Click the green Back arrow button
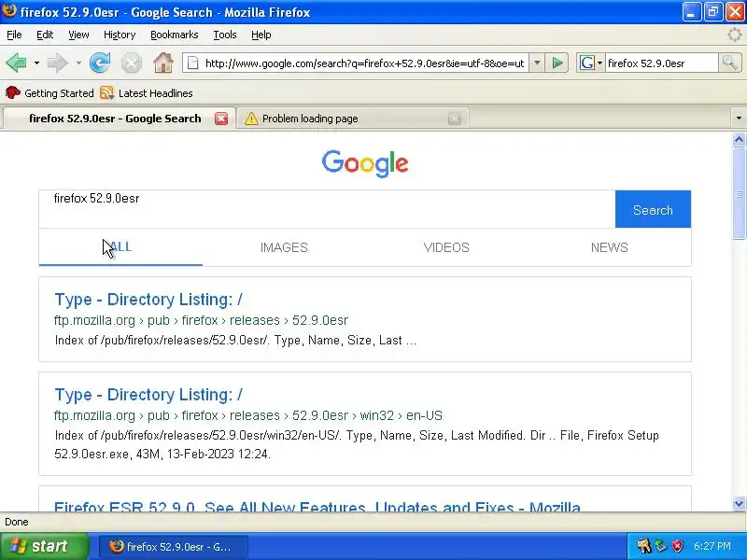 [16, 63]
